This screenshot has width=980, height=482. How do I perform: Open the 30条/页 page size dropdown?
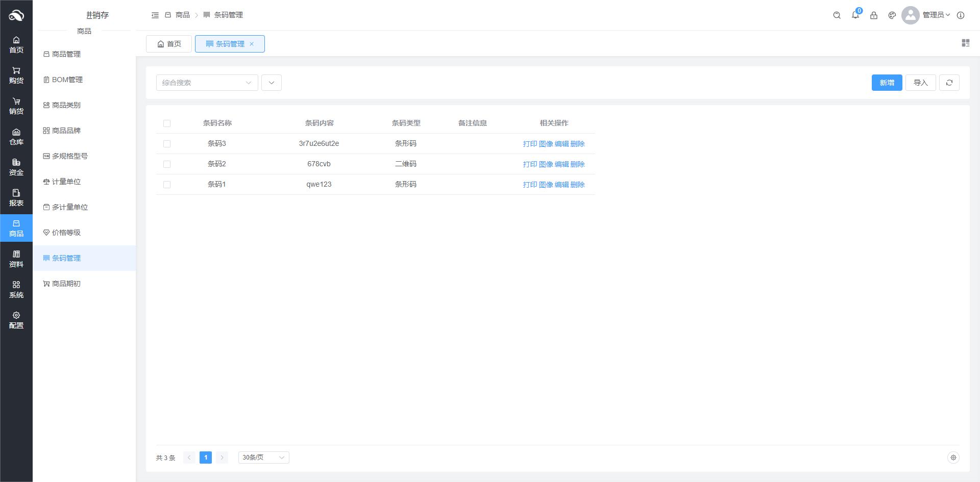tap(263, 458)
